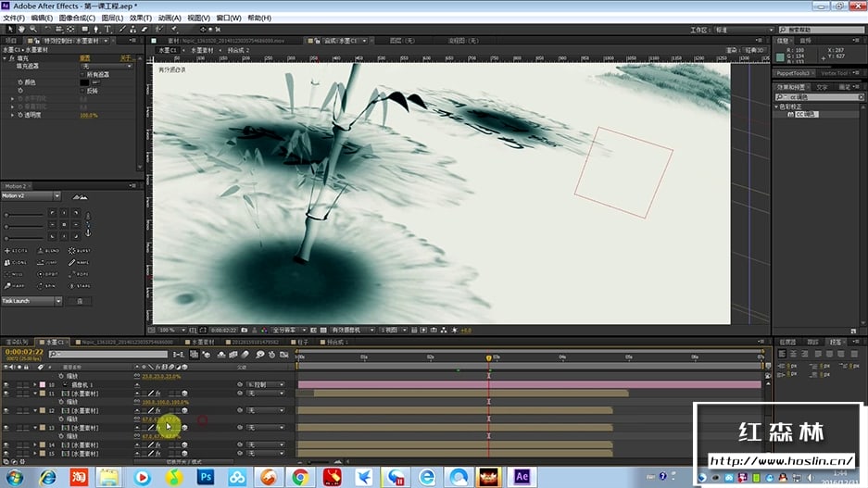Image resolution: width=868 pixels, height=488 pixels.
Task: Expand the Opacity property triangle
Action: pos(12,115)
